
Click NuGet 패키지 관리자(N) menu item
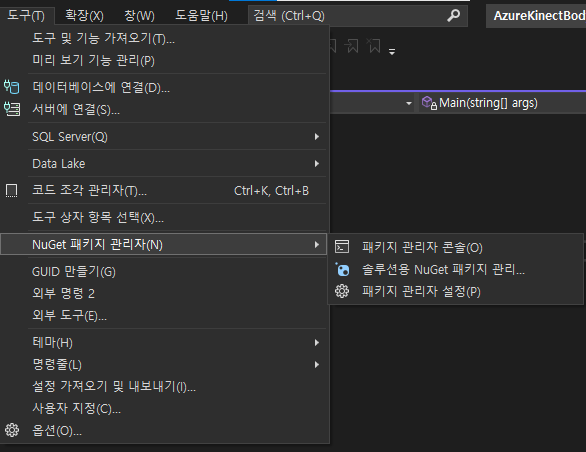coord(164,245)
